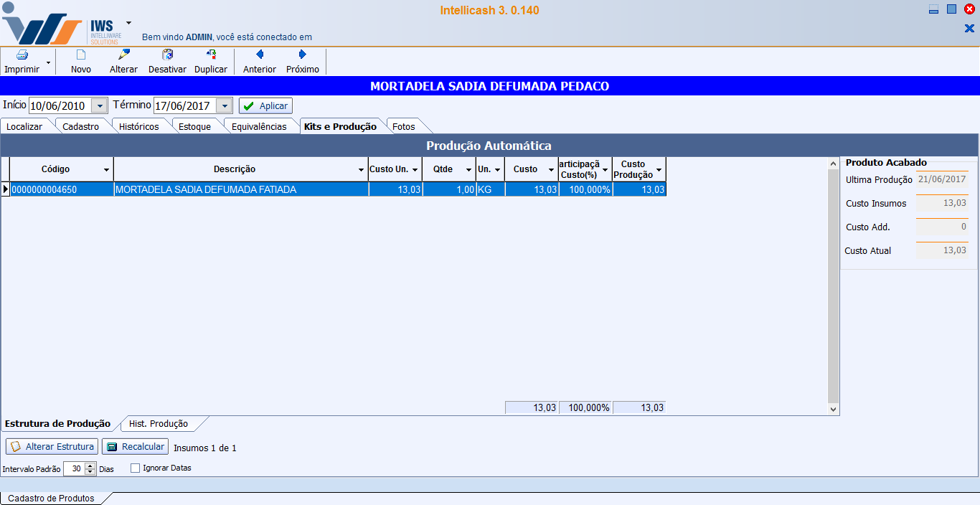This screenshot has width=980, height=505.
Task: Click the row indicator arrow of first row
Action: (x=6, y=189)
